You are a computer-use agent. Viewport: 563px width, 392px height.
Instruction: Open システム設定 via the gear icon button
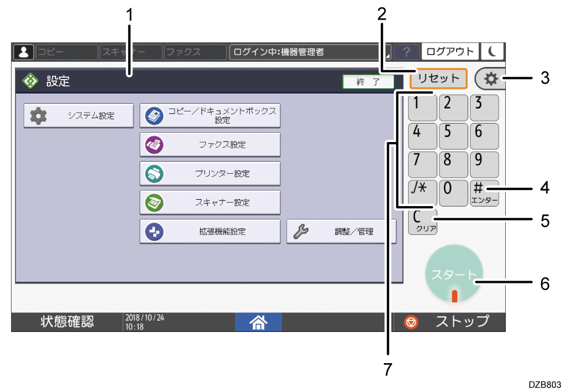[x=79, y=115]
